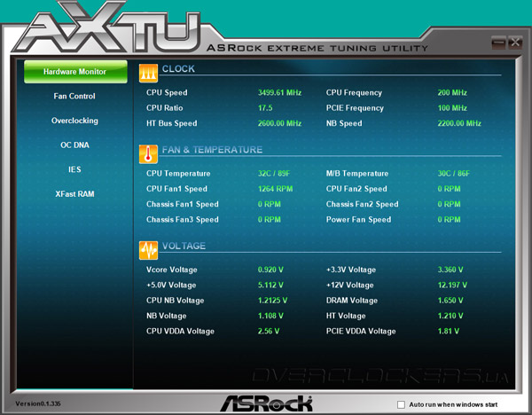Image resolution: width=532 pixels, height=415 pixels.
Task: Click the M/B Temperature label
Action: pyautogui.click(x=357, y=174)
